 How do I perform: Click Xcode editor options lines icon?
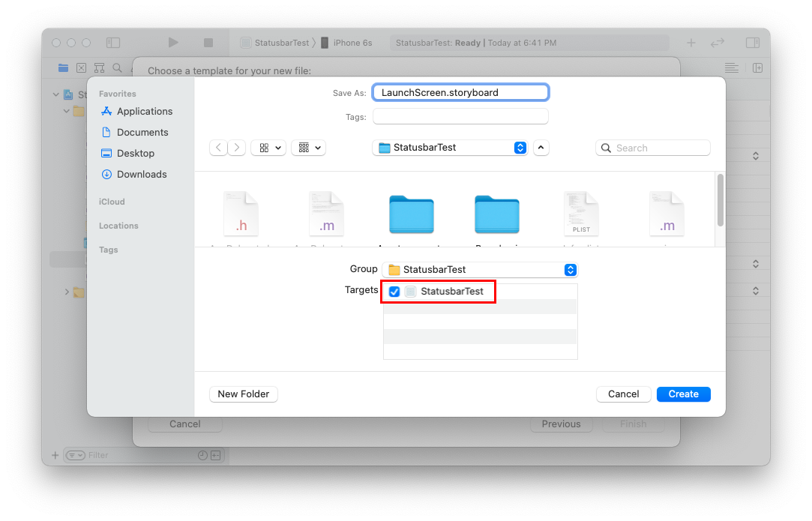[731, 68]
